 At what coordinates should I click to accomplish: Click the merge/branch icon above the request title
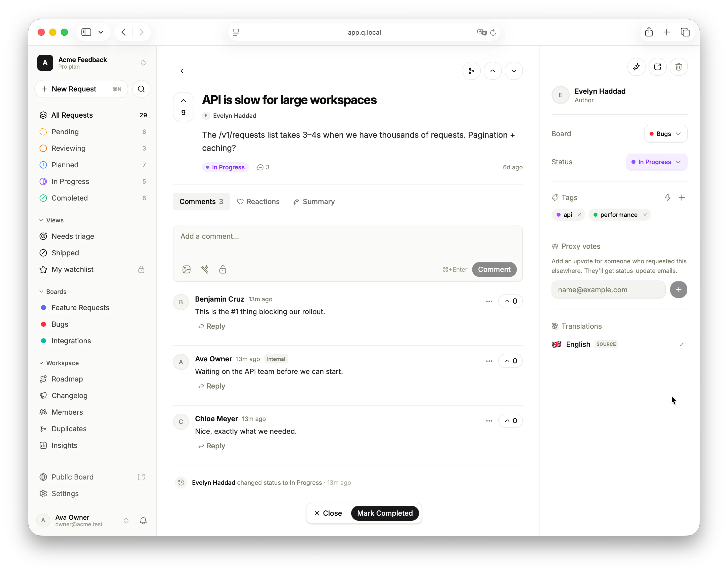tap(471, 71)
